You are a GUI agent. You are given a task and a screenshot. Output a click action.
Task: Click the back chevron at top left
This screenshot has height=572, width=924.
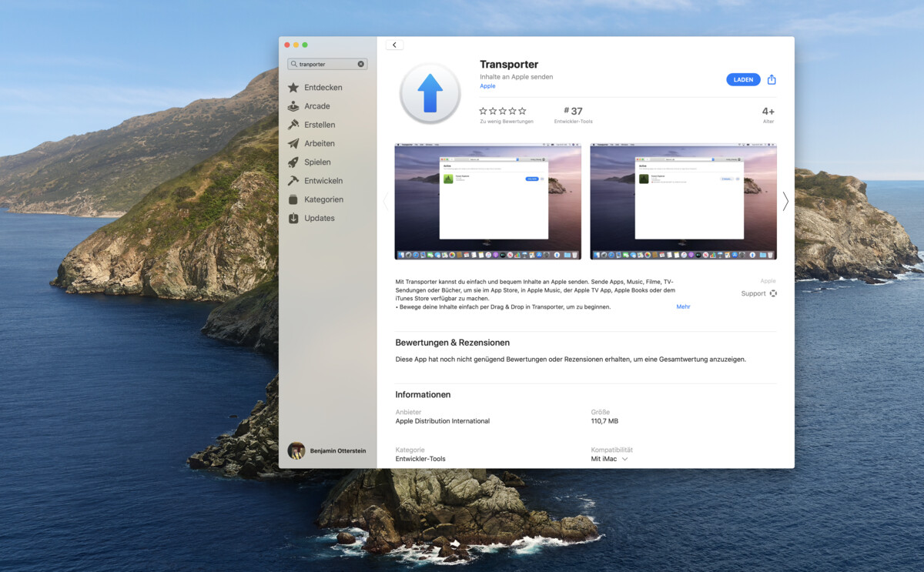pyautogui.click(x=394, y=44)
